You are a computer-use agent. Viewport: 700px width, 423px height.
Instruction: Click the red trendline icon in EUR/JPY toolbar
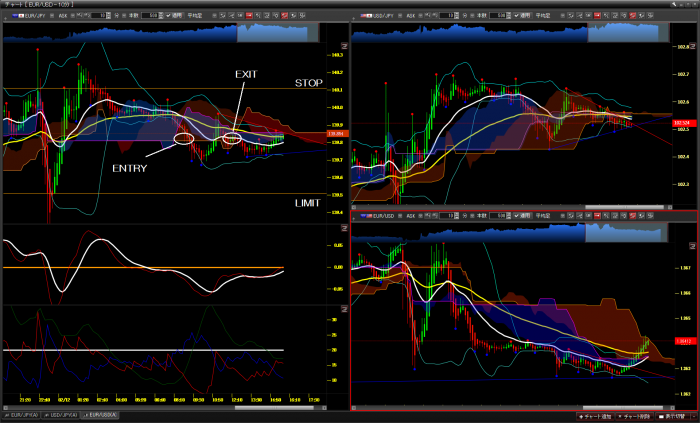click(284, 16)
